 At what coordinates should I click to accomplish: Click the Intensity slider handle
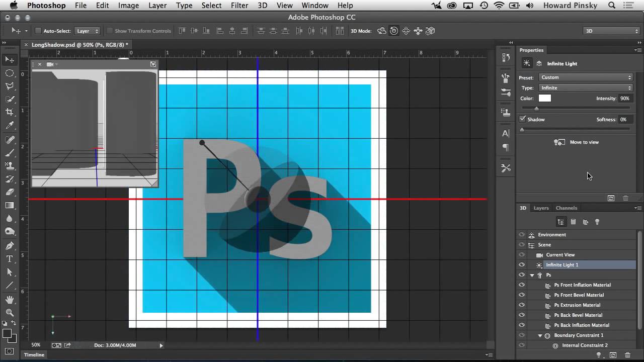536,109
